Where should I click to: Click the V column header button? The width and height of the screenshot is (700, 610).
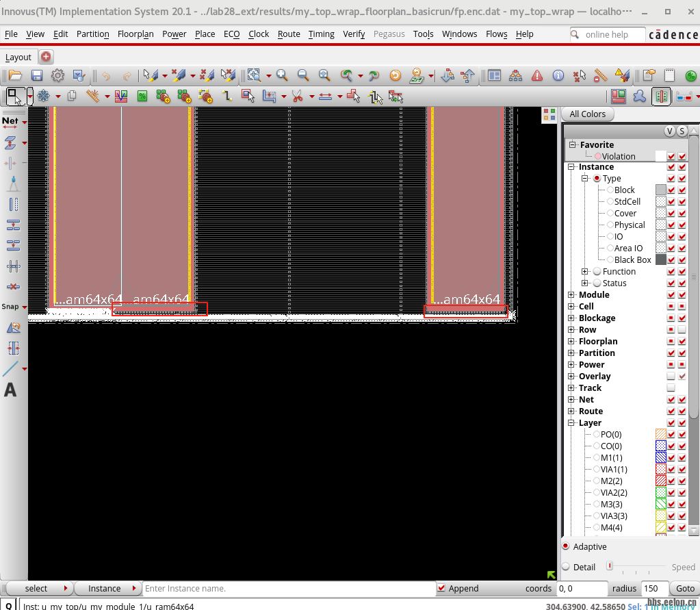(x=669, y=131)
